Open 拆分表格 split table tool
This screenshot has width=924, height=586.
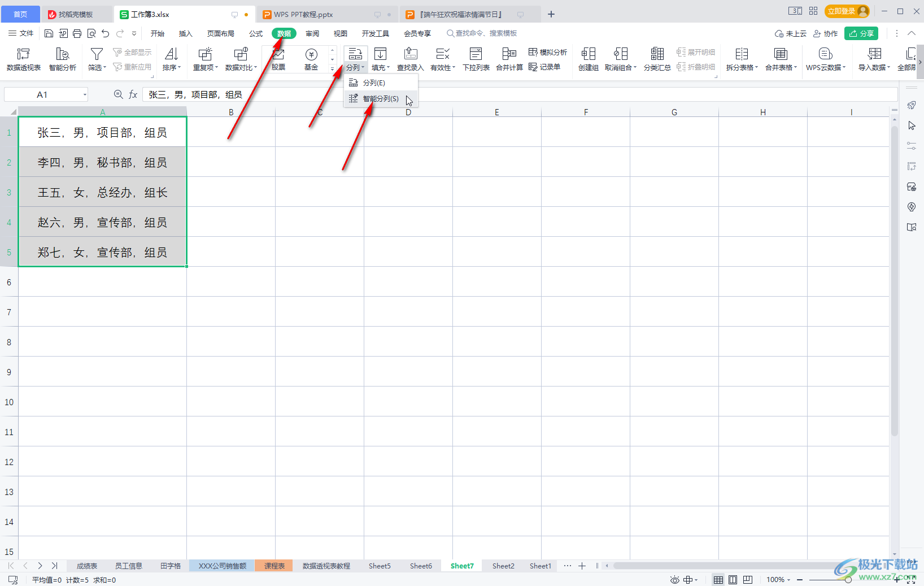coord(742,59)
